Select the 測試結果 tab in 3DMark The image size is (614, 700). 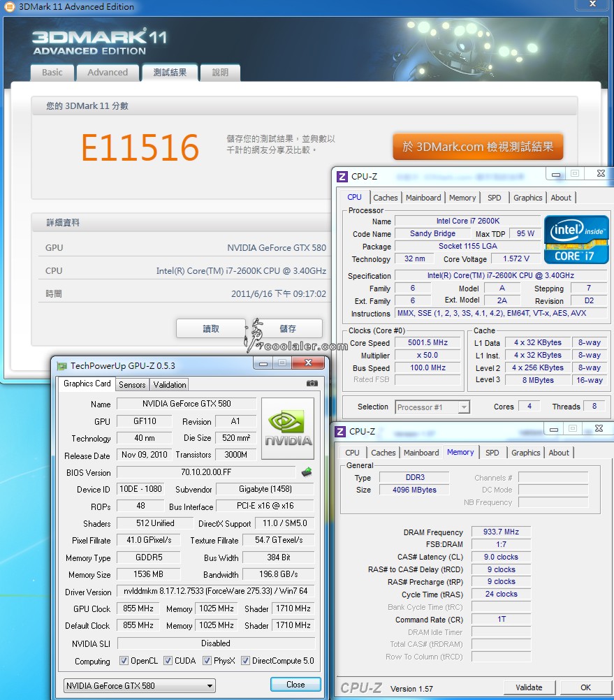[x=170, y=73]
